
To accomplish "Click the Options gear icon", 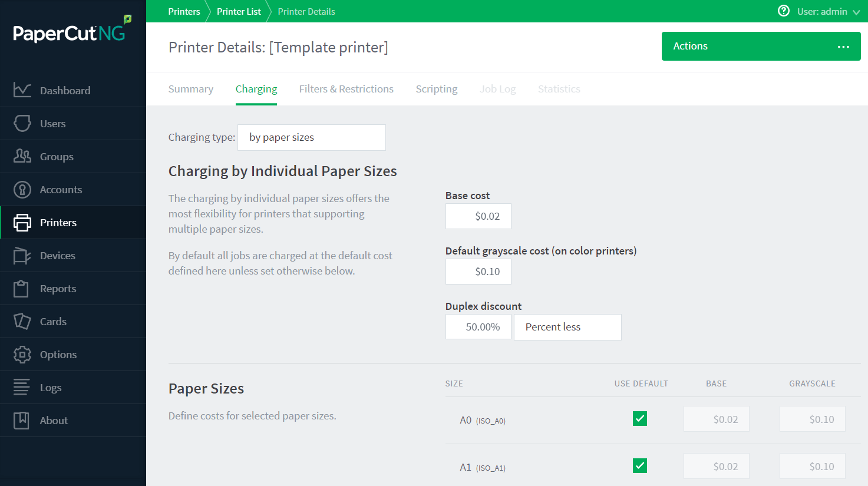I will click(x=22, y=354).
